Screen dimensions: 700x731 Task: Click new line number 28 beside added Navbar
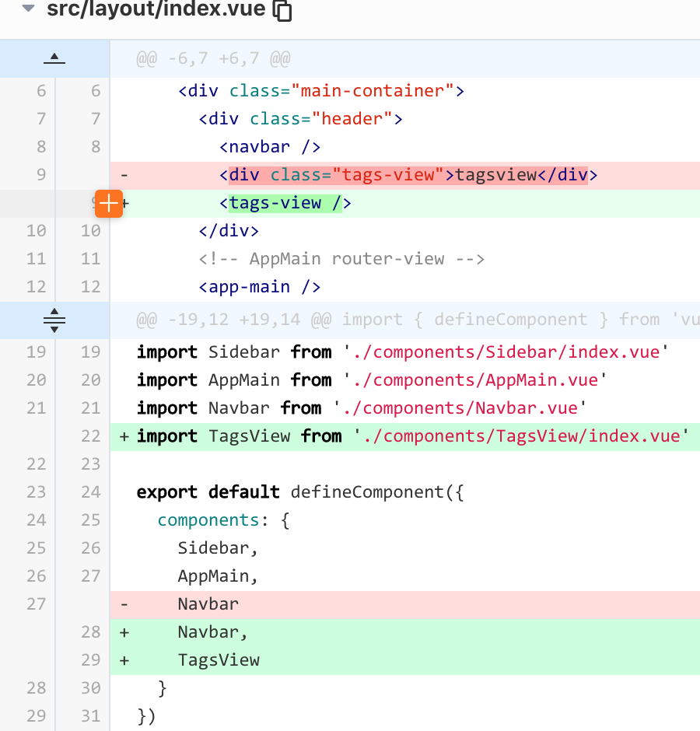coord(90,632)
